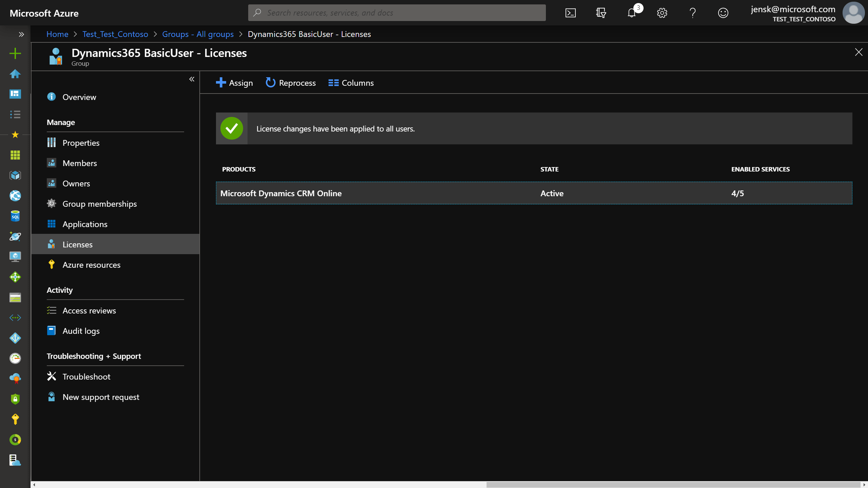Open Azure Cosmos DB planet icon
Viewport: 868px width, 488px height.
[15, 236]
